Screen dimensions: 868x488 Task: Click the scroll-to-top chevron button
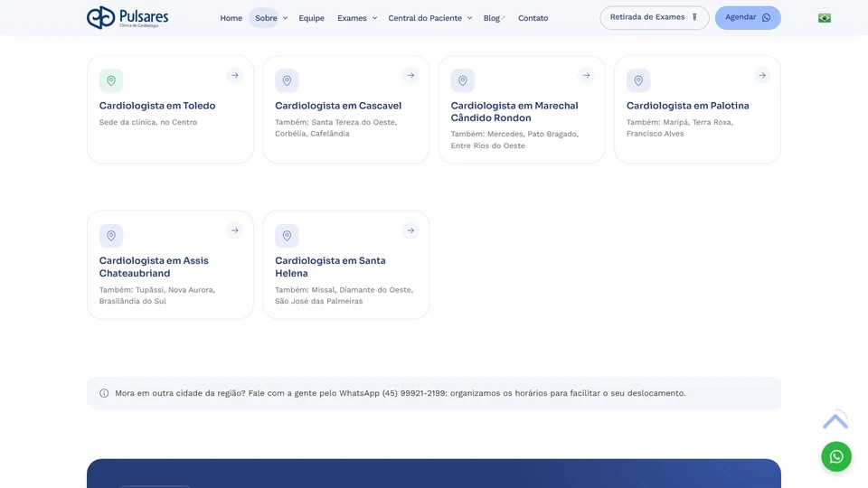point(835,421)
